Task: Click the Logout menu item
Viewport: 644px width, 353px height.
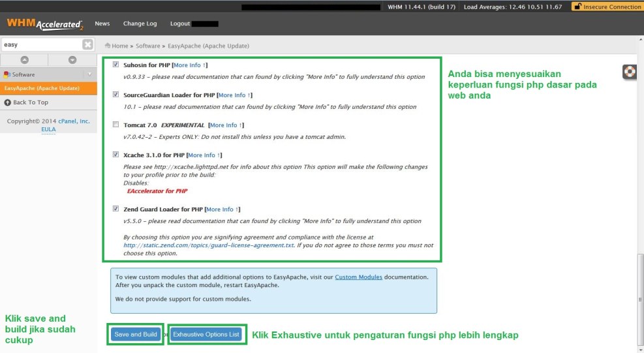Action: 180,23
